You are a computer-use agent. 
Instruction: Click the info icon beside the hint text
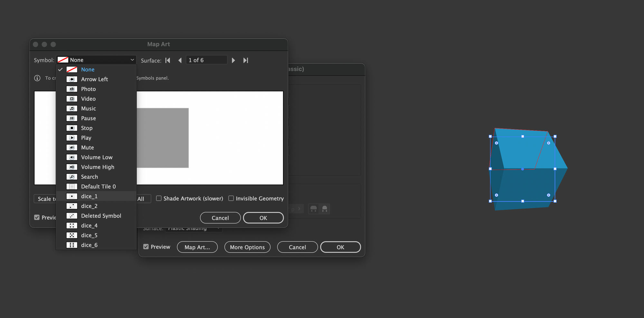pos(37,78)
